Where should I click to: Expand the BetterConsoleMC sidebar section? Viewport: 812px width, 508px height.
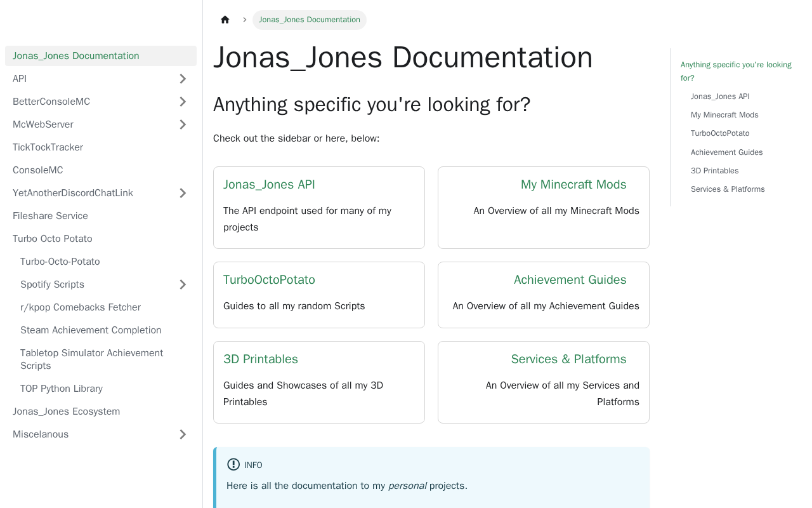(183, 102)
